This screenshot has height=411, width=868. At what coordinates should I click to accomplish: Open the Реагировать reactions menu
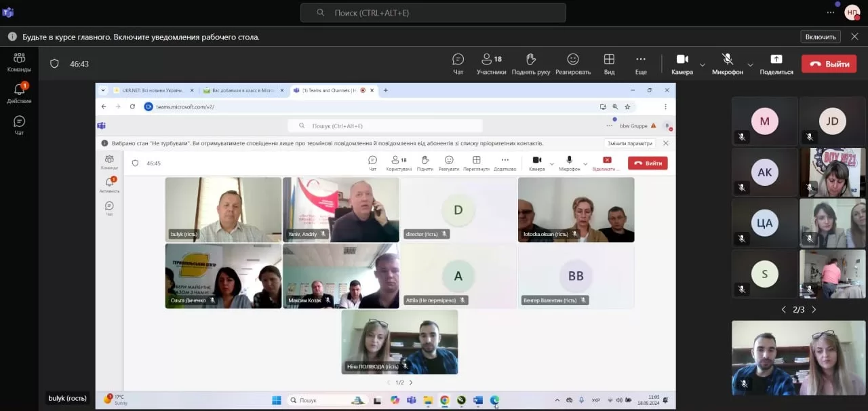573,64
